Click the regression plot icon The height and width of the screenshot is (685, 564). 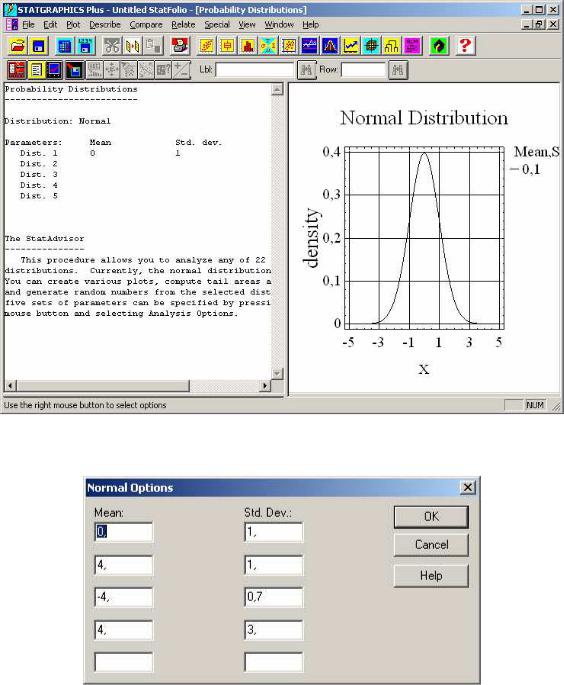click(289, 46)
